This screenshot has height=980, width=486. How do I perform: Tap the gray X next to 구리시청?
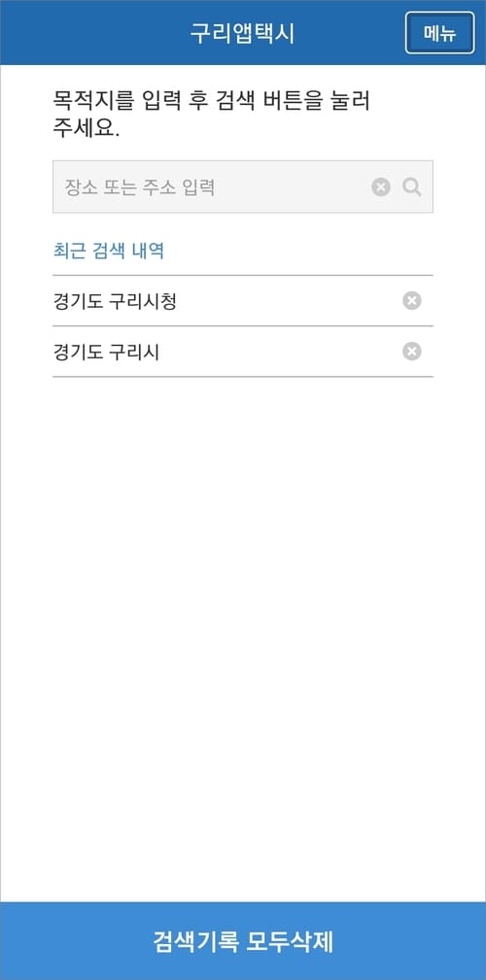411,301
